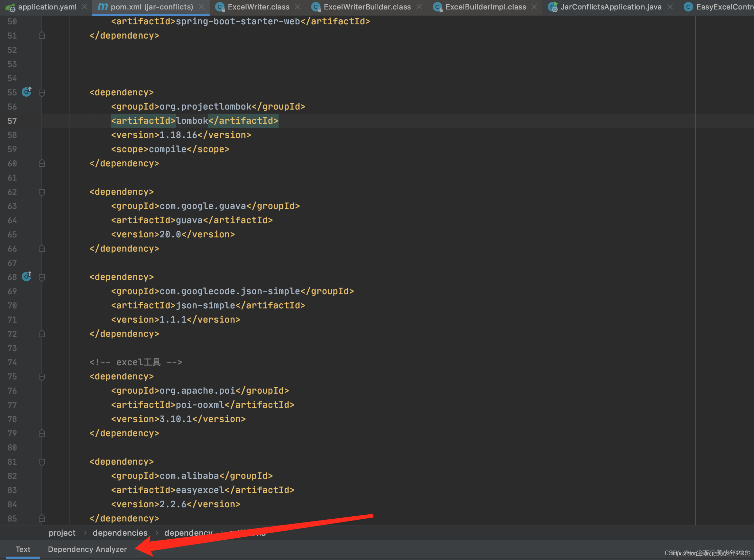
Task: Click gutter run icon at line 55
Action: [26, 92]
